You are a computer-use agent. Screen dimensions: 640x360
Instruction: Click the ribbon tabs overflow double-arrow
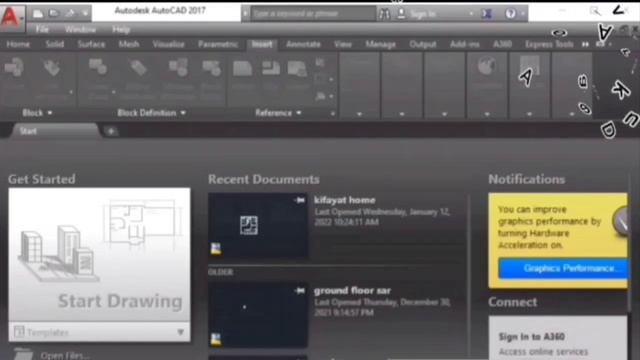coord(585,44)
